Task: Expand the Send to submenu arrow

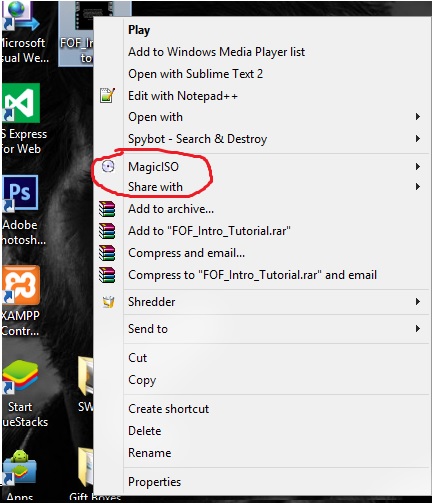Action: 418,329
